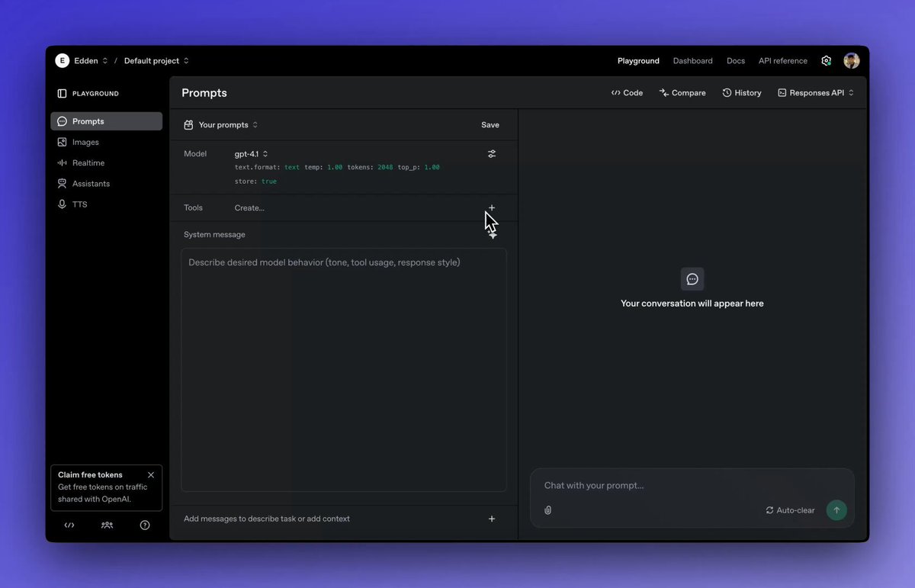
Task: Click the Images picture icon
Action: [63, 142]
